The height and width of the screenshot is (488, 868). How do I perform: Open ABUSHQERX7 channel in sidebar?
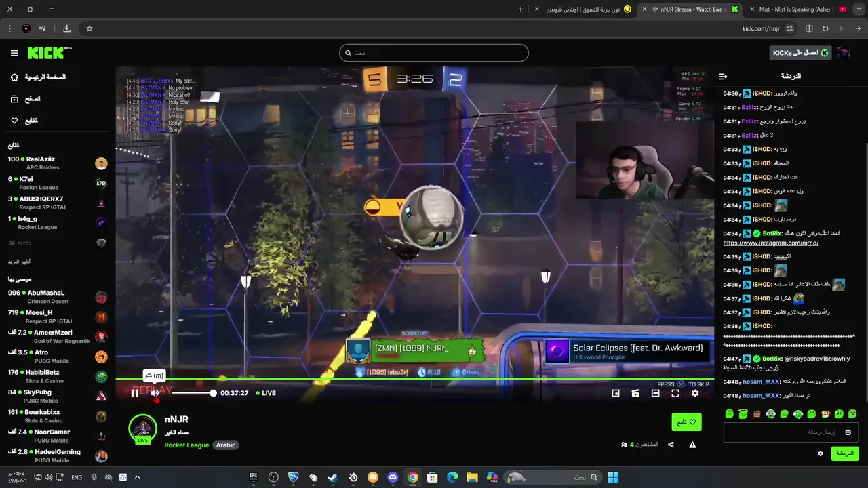coord(58,203)
